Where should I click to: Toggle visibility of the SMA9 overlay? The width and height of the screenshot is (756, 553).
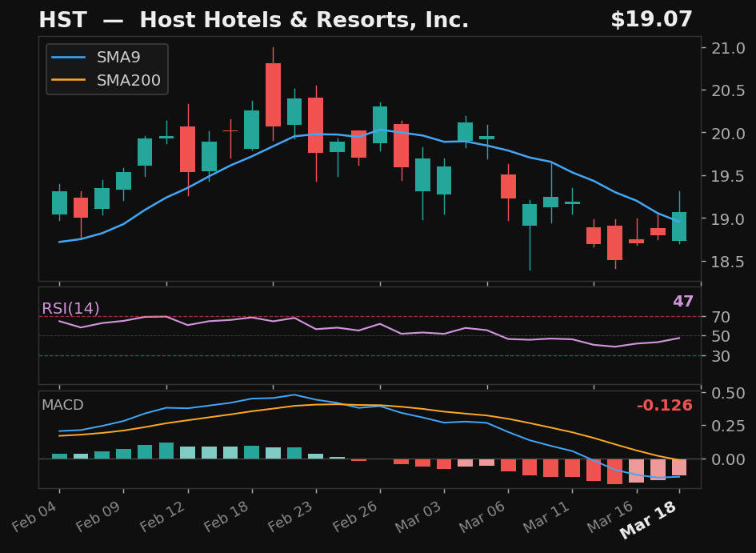coord(118,57)
